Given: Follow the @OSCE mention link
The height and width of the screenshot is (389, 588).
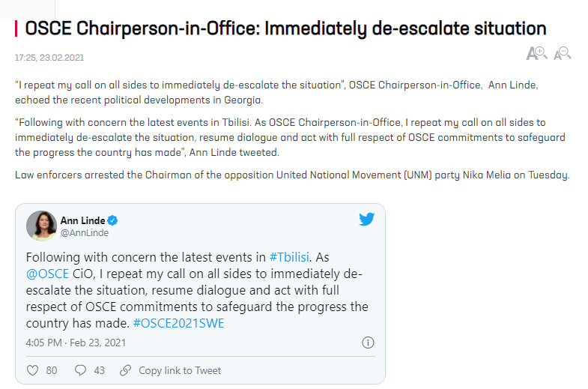Looking at the screenshot, I should tap(47, 274).
